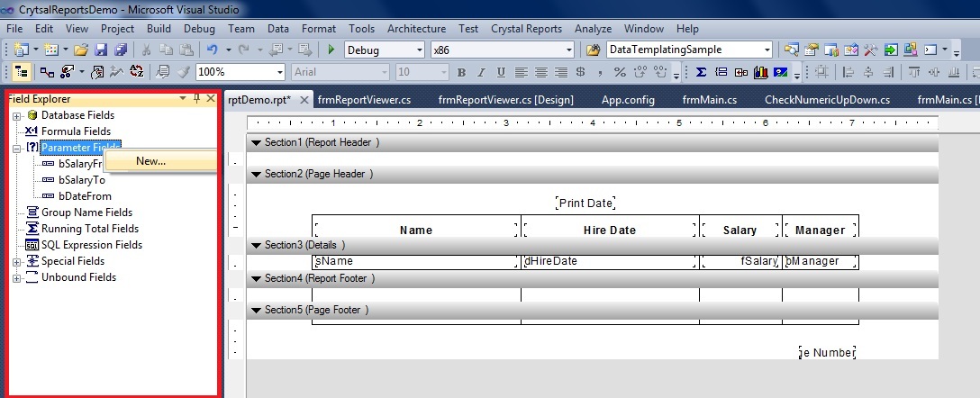
Task: Collapse Section3 Details triangle
Action: click(x=256, y=246)
